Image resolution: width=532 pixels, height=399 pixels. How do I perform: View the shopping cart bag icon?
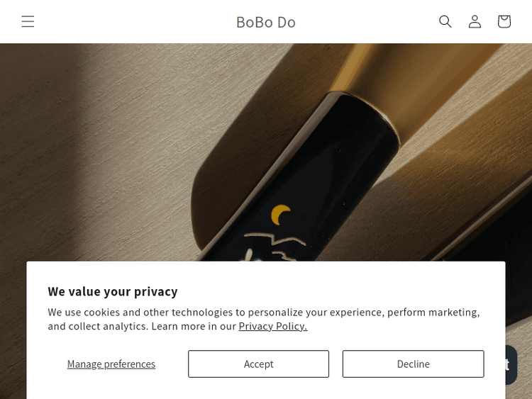pyautogui.click(x=504, y=21)
